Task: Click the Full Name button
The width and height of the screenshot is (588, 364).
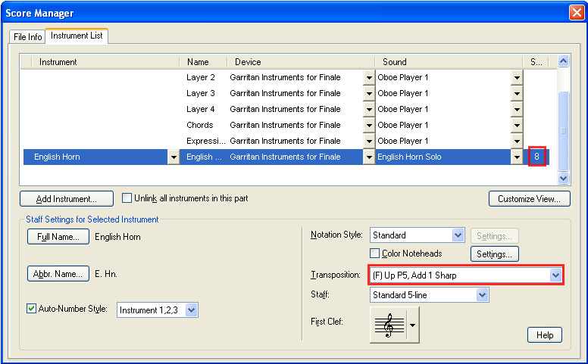Action: coord(58,237)
